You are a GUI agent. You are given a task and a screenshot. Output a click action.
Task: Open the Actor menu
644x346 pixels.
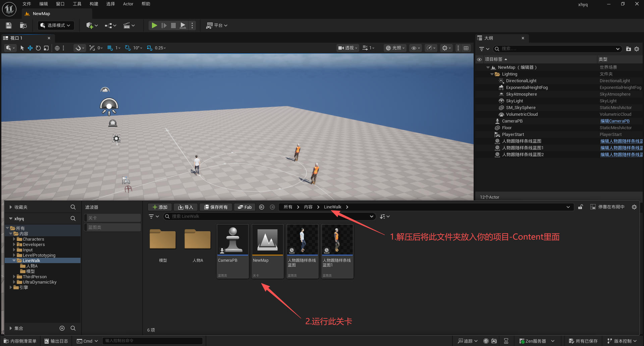click(x=128, y=4)
